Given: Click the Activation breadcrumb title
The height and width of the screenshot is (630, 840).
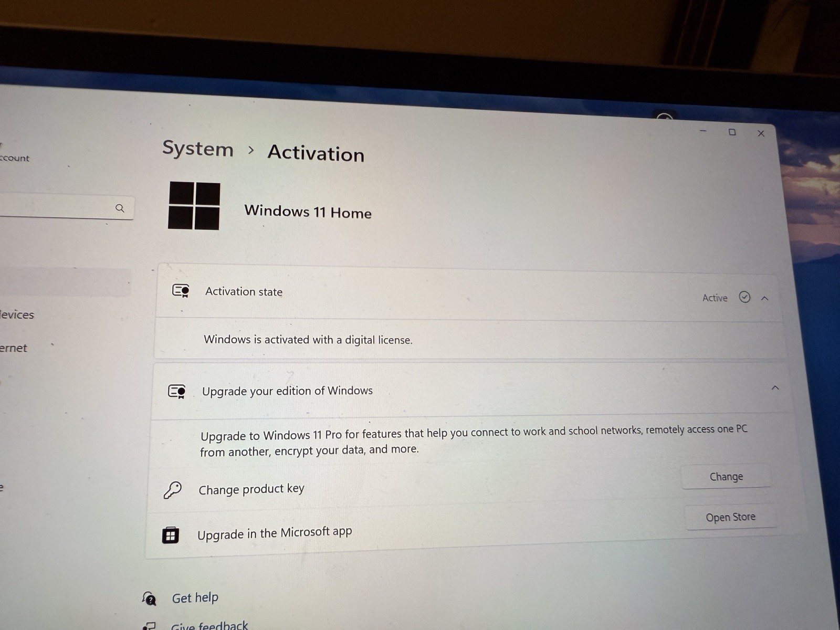Looking at the screenshot, I should tap(316, 153).
